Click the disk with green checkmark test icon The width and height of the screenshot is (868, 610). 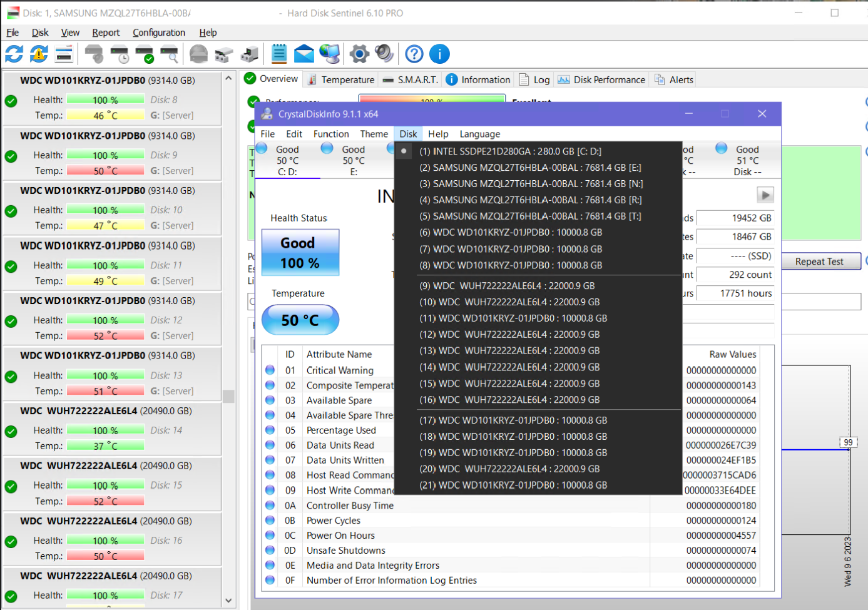click(x=145, y=55)
